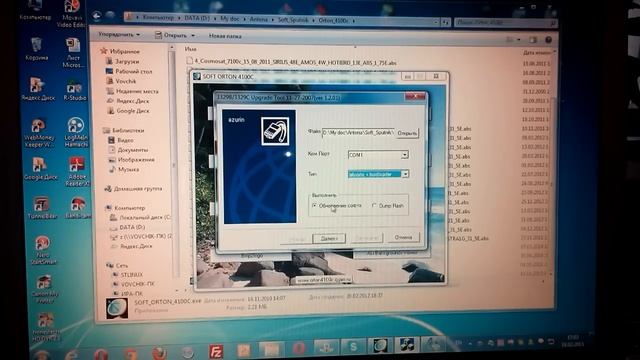Click the Яндекс.Диск desktop icon
640x360 pixels.
tap(37, 89)
